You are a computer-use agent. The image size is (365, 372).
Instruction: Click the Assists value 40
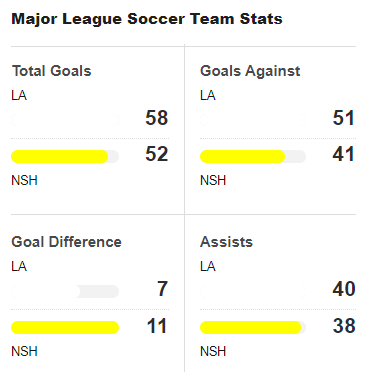tap(344, 289)
